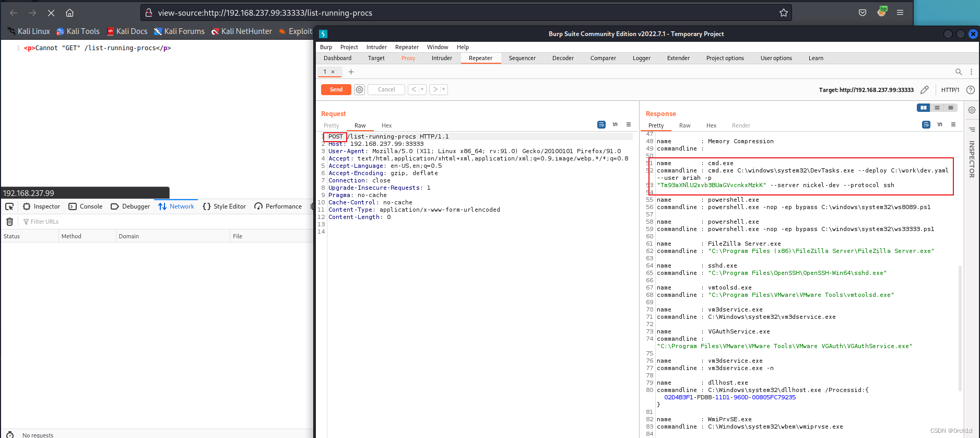The width and height of the screenshot is (980, 438).
Task: Click the Cancel button in Repeater
Action: point(386,89)
